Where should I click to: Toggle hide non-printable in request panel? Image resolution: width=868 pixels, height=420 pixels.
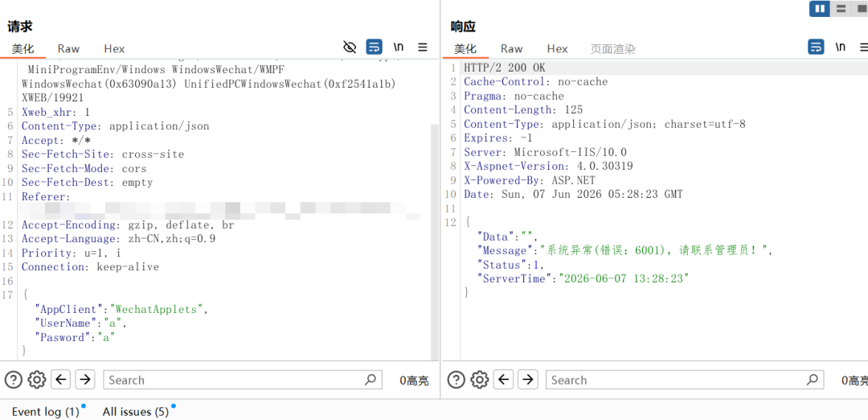pyautogui.click(x=350, y=47)
